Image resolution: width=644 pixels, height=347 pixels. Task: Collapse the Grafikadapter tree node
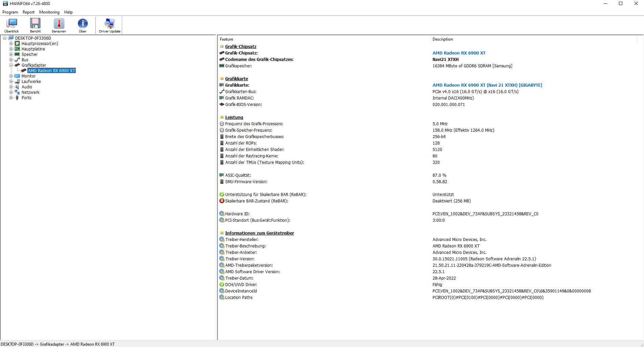click(x=11, y=65)
